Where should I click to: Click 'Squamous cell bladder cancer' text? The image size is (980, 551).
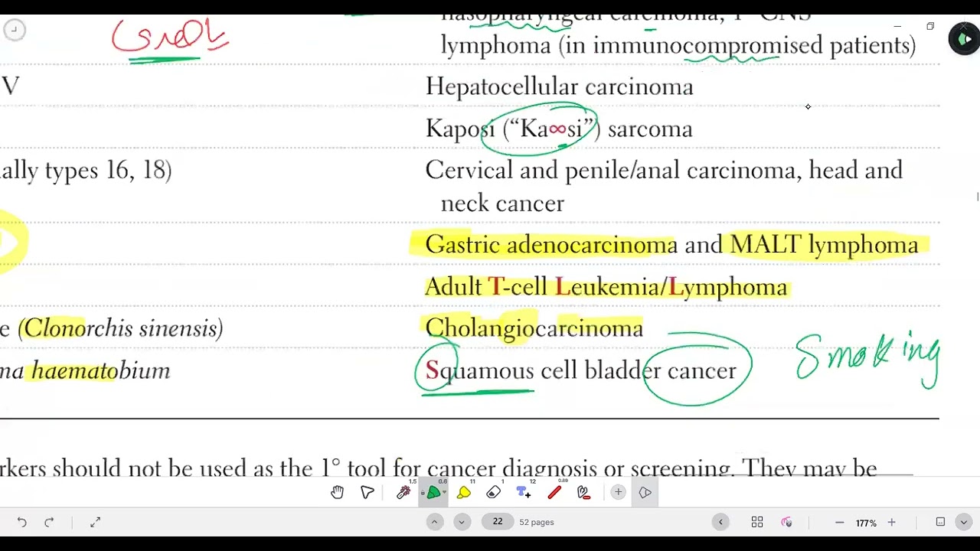(x=581, y=370)
